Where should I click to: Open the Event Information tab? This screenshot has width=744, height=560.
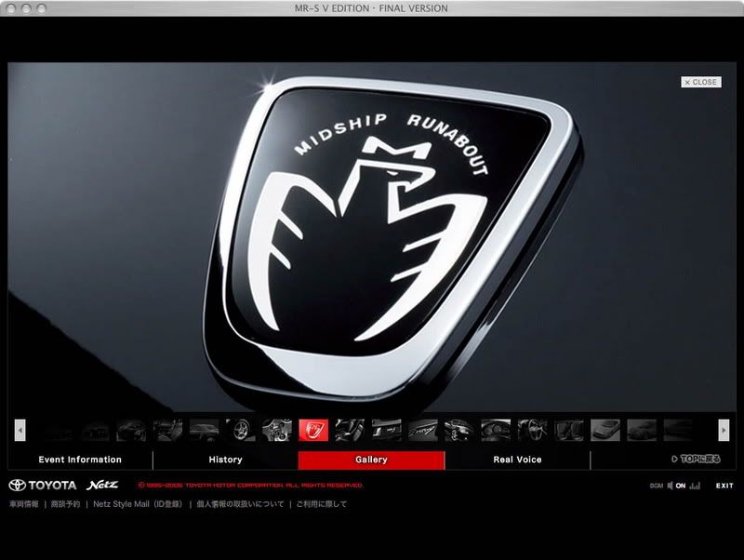pos(80,460)
